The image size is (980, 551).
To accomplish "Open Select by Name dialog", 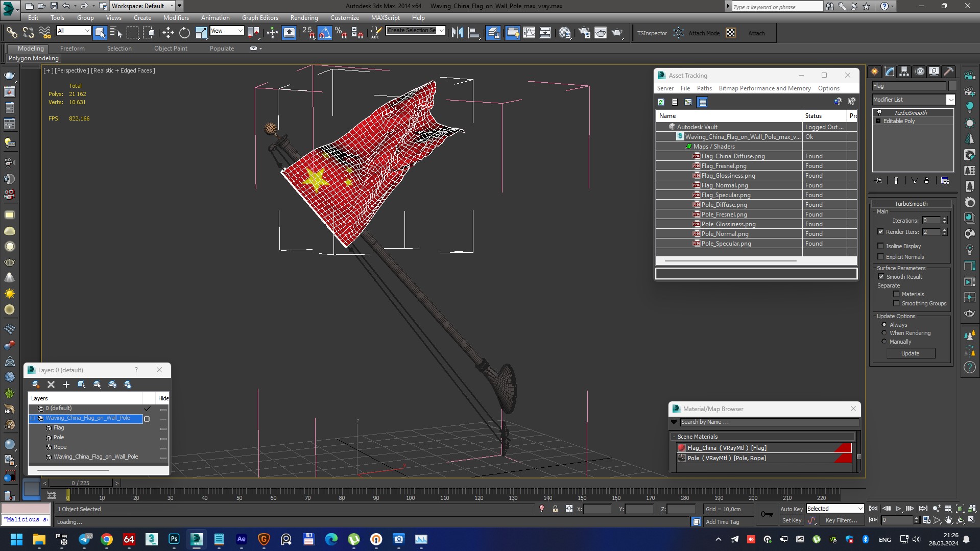I will pos(116,33).
